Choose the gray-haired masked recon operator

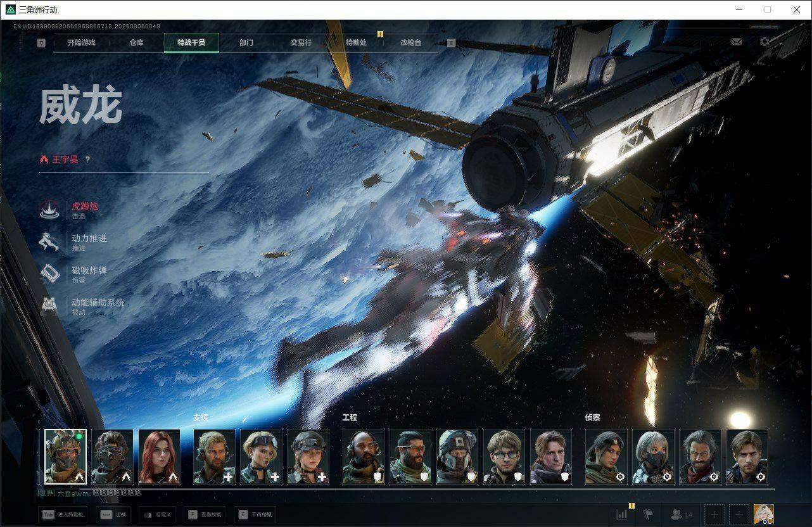[653, 457]
